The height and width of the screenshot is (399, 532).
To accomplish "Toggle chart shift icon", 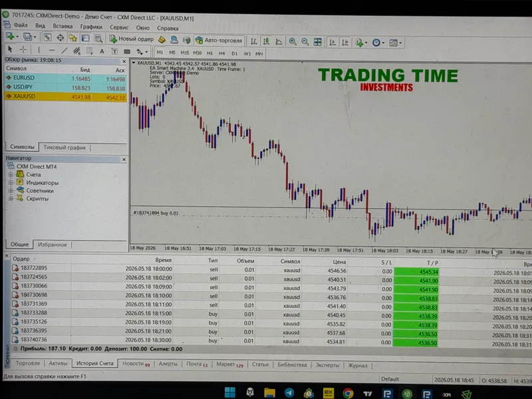I will 345,43.
